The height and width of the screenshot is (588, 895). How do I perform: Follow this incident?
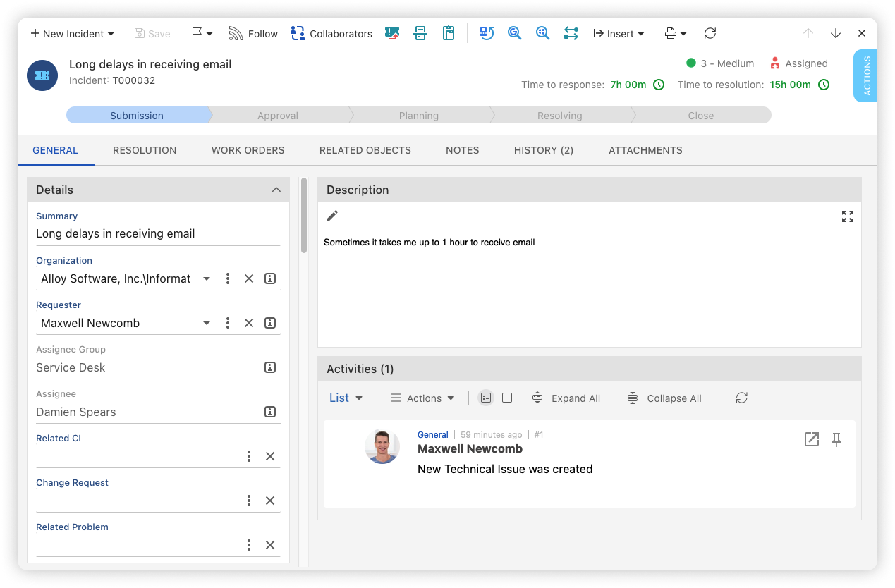[253, 34]
